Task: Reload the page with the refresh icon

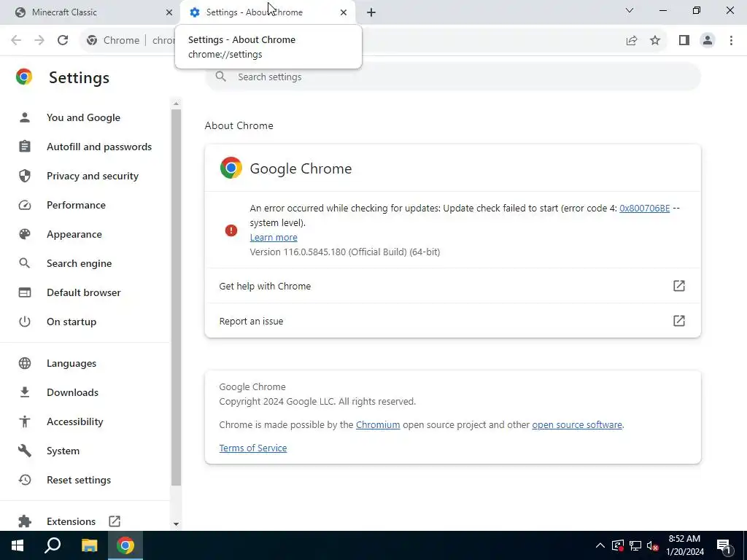Action: pyautogui.click(x=63, y=40)
